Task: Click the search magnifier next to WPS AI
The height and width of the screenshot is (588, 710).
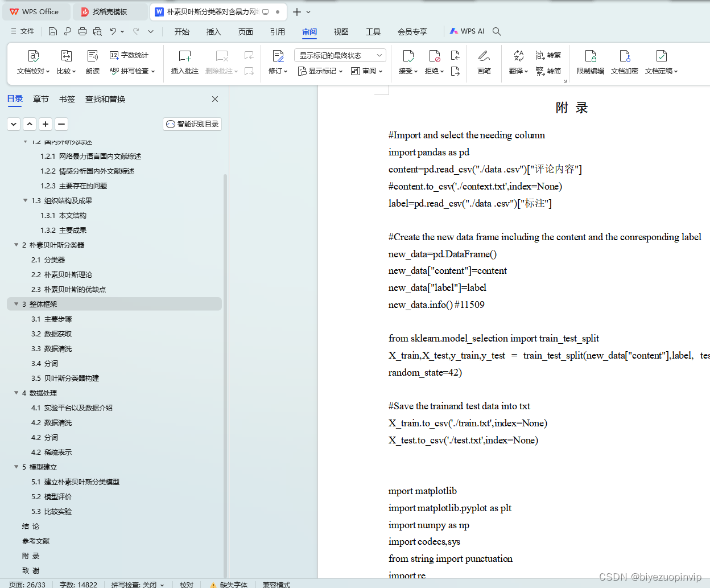Action: pyautogui.click(x=497, y=31)
